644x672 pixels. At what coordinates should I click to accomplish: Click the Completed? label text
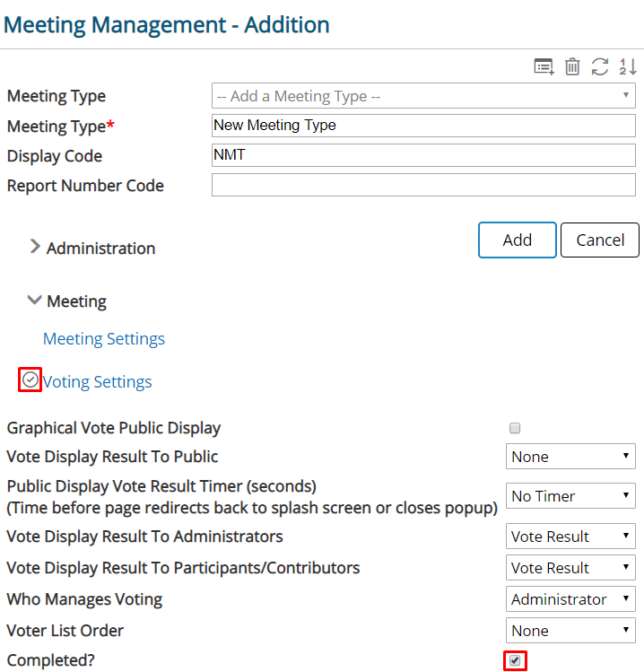50,660
